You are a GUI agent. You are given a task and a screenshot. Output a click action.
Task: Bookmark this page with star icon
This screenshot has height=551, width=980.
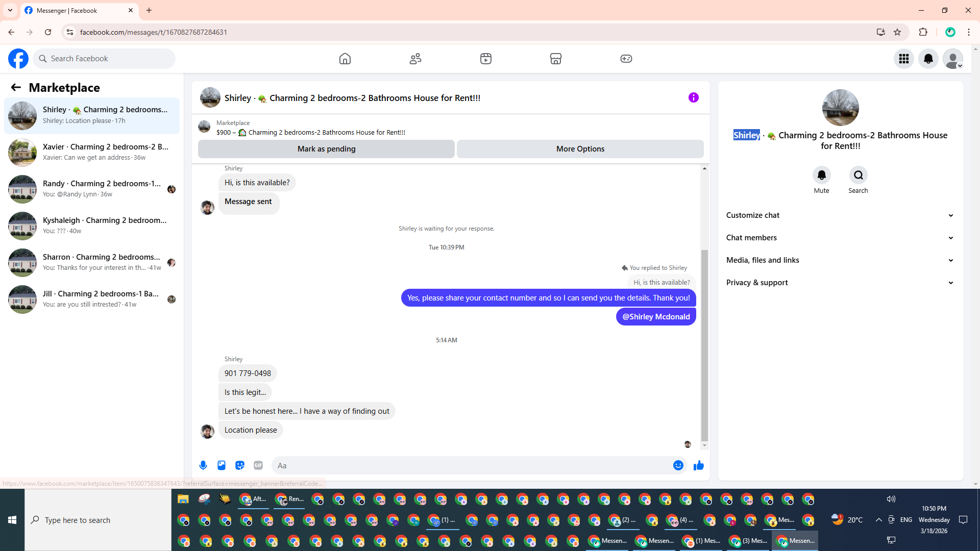pos(897,32)
